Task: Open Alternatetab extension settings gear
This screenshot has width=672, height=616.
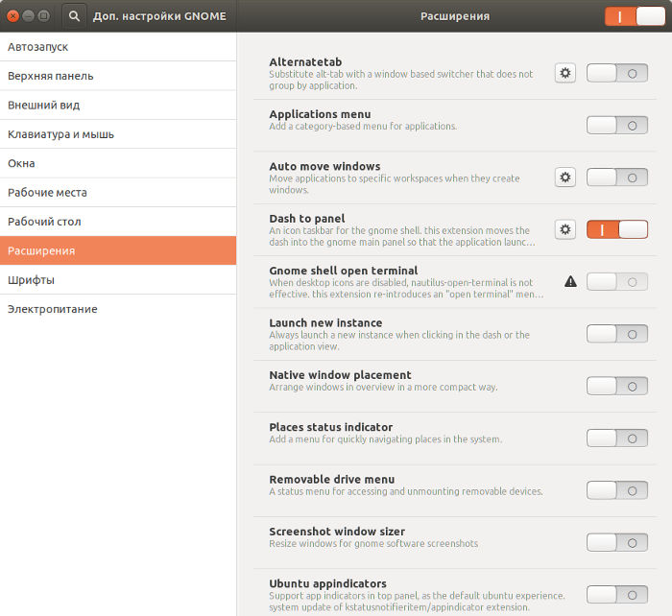Action: pyautogui.click(x=565, y=73)
